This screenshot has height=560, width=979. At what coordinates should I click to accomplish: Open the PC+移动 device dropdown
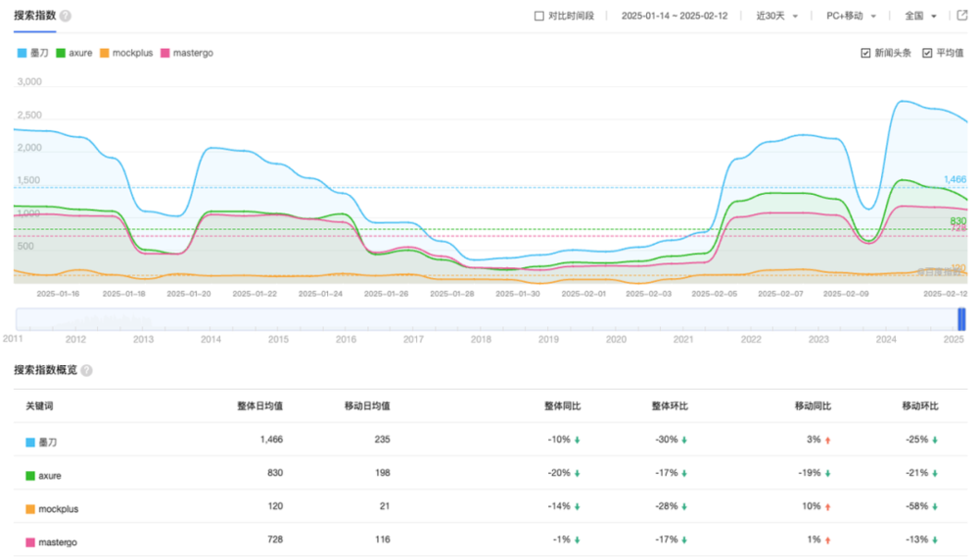click(851, 17)
